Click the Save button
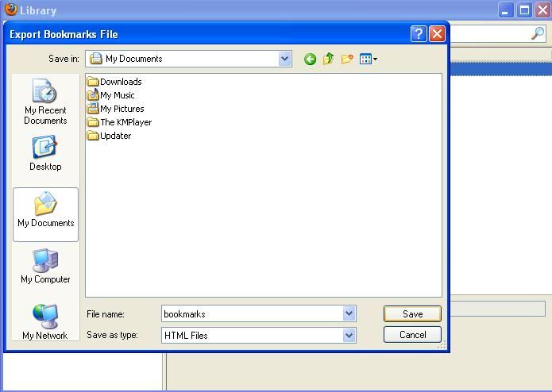The height and width of the screenshot is (392, 552). point(412,313)
